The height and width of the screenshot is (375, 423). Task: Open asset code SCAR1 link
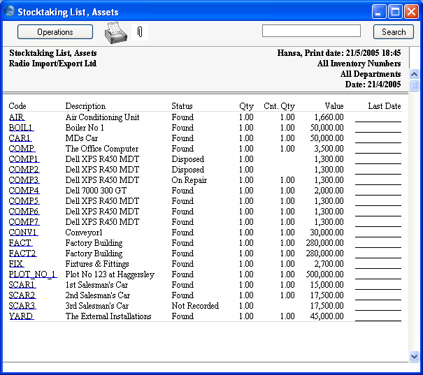(x=22, y=285)
